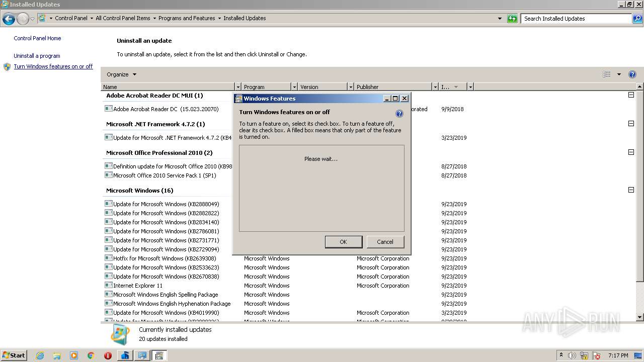Screen dimensions: 644x362
Task: Click the red shield tray icon
Action: point(597,355)
